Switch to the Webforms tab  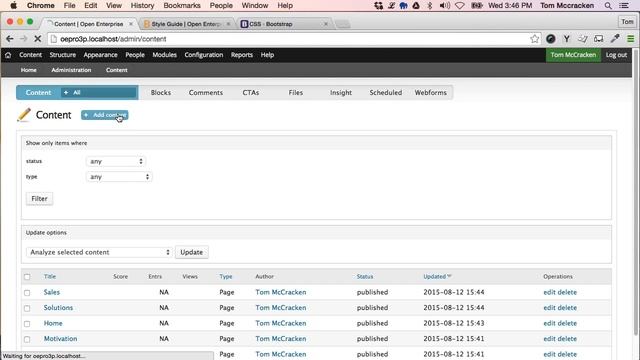431,93
